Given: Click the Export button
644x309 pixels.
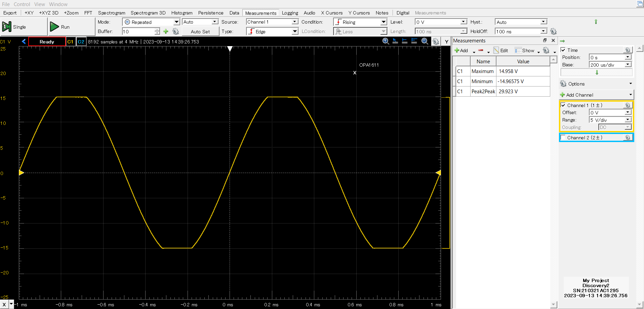Looking at the screenshot, I should point(10,13).
